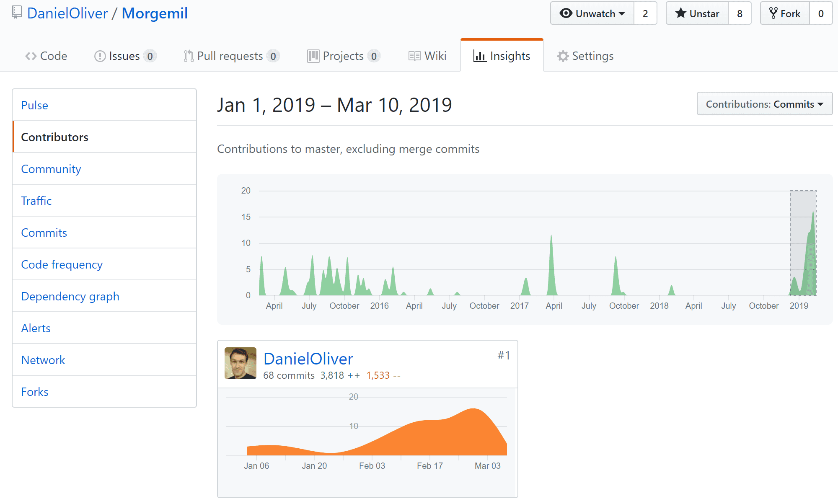Screen dimensions: 838x504
Task: Click the Pull requests branch icon
Action: coord(189,56)
